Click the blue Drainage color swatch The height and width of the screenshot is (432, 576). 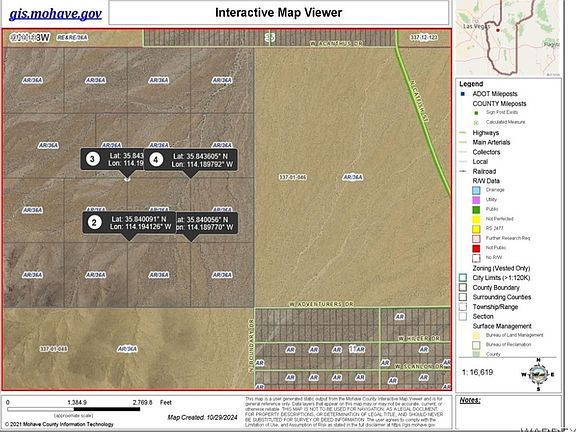[x=476, y=190]
